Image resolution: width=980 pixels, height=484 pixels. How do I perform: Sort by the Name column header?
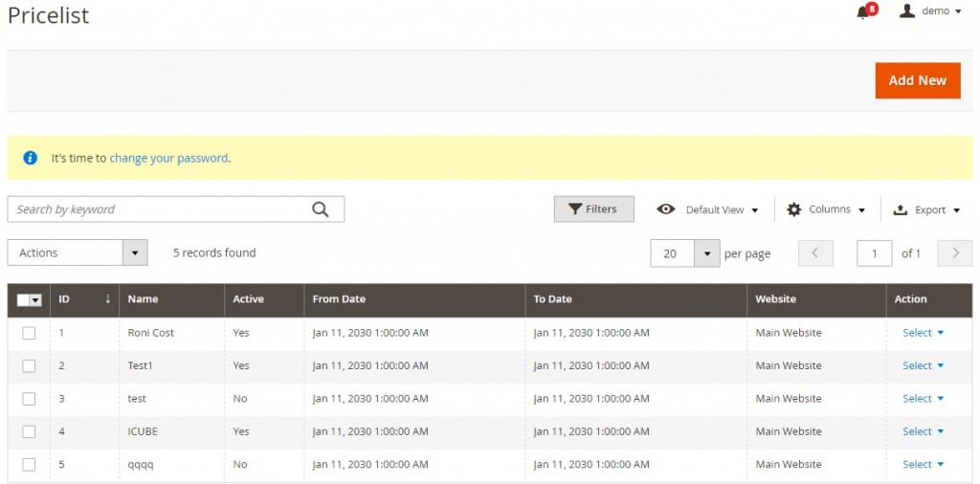[x=143, y=299]
